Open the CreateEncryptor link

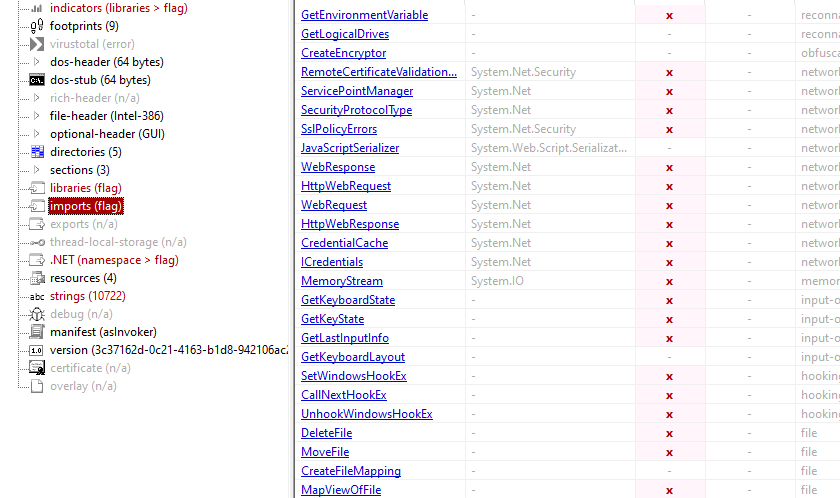point(343,53)
